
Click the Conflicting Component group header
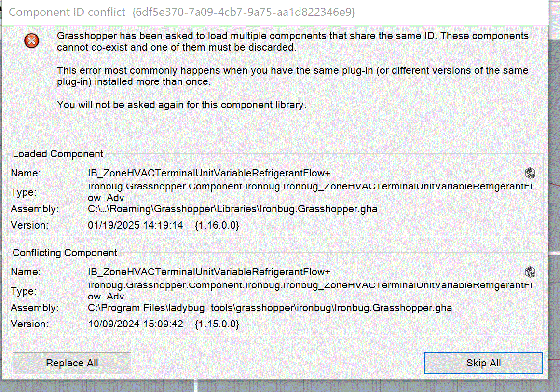65,253
